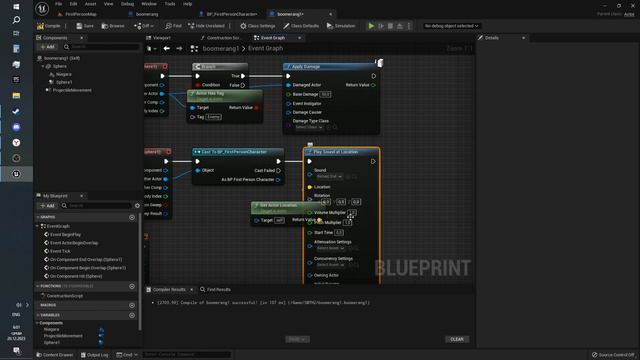Select the ProjectileMovement component
This screenshot has width=640, height=360.
pyautogui.click(x=72, y=90)
